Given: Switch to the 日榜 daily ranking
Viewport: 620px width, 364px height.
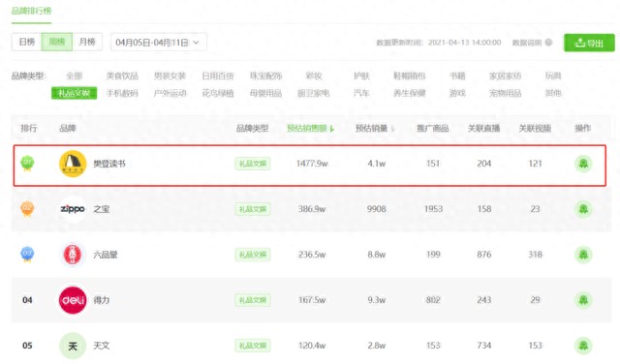Looking at the screenshot, I should click(26, 42).
